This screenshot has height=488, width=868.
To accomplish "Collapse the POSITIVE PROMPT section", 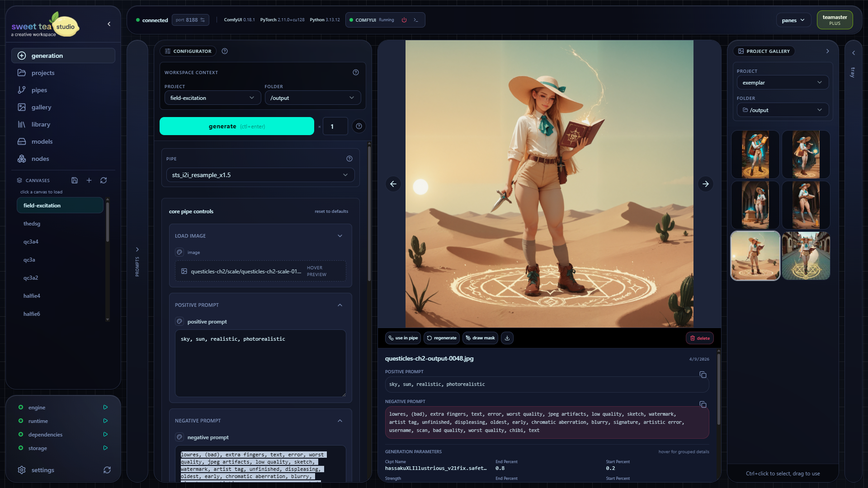I will [340, 305].
